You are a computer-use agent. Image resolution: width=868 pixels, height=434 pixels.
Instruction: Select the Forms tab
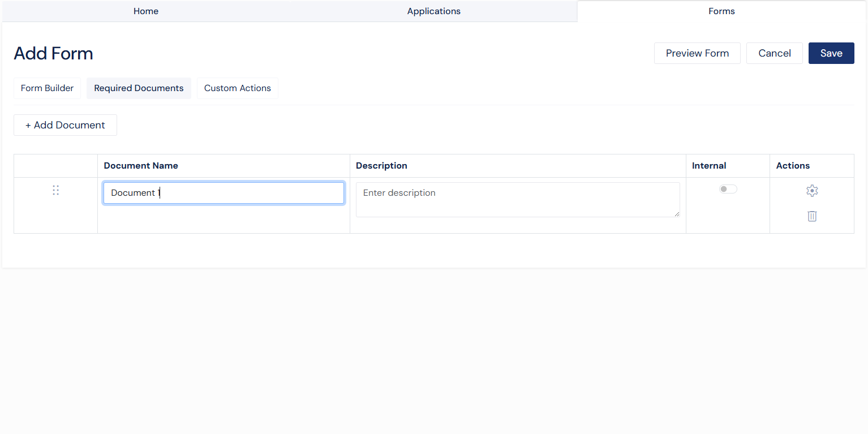point(721,11)
